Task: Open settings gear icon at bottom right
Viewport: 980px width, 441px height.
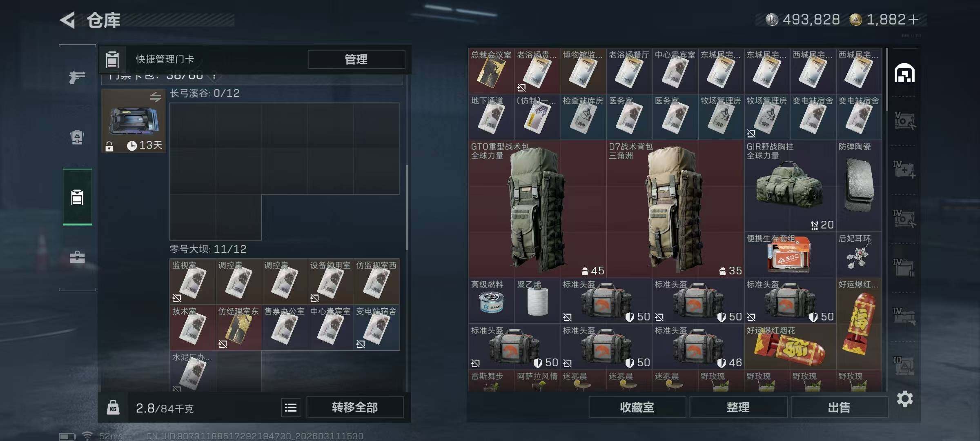Action: click(904, 399)
